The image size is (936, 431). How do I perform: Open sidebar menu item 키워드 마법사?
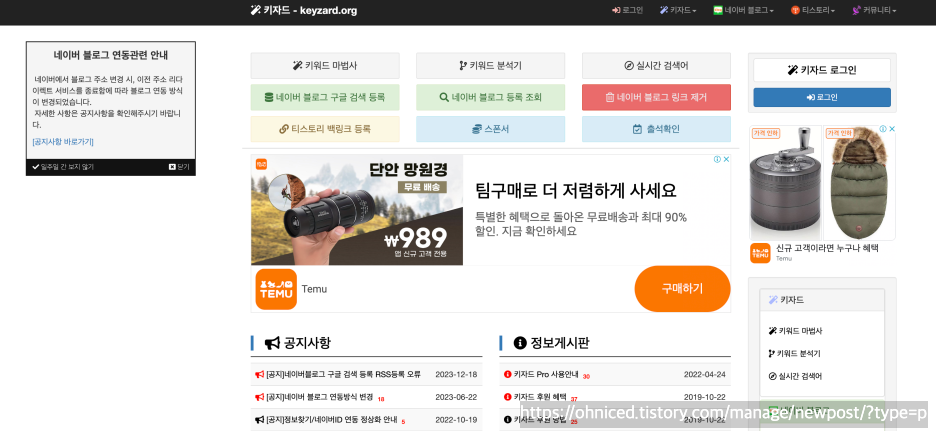pyautogui.click(x=795, y=331)
